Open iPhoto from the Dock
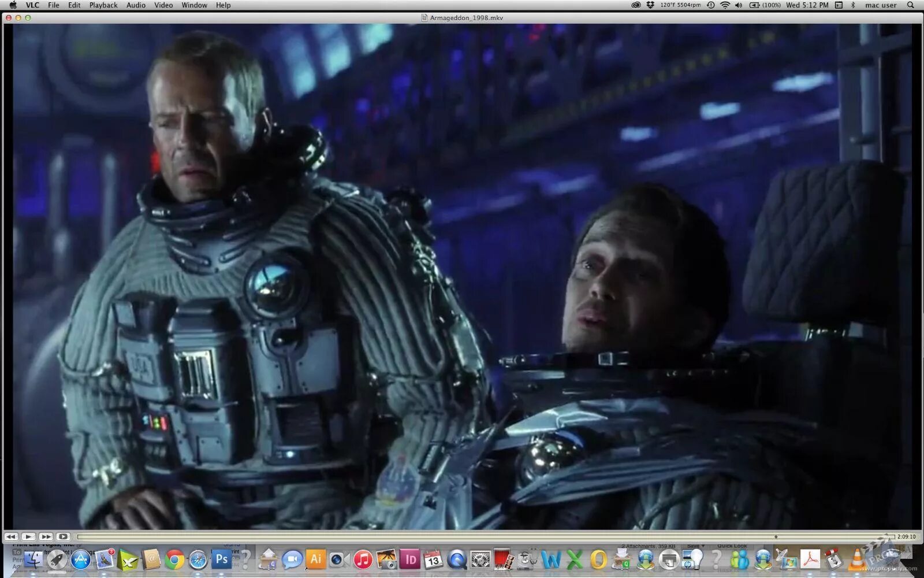Screen dimensions: 924x578 [386, 560]
